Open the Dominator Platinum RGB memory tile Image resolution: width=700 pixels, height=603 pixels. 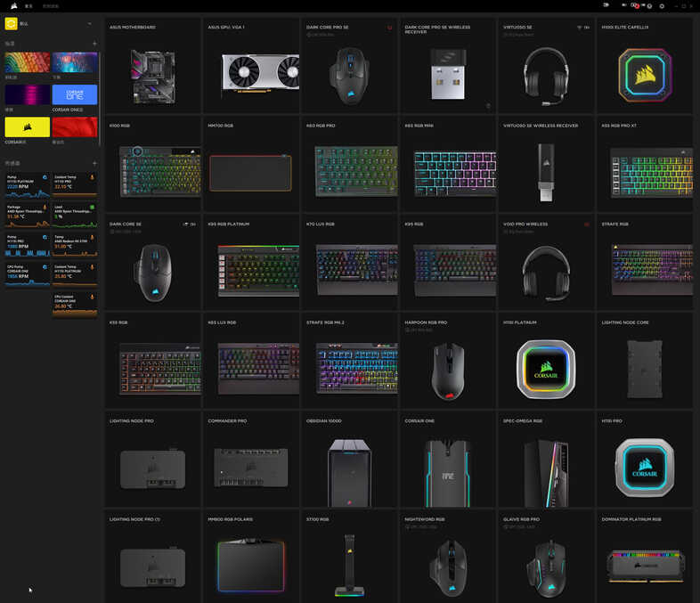[x=645, y=557]
